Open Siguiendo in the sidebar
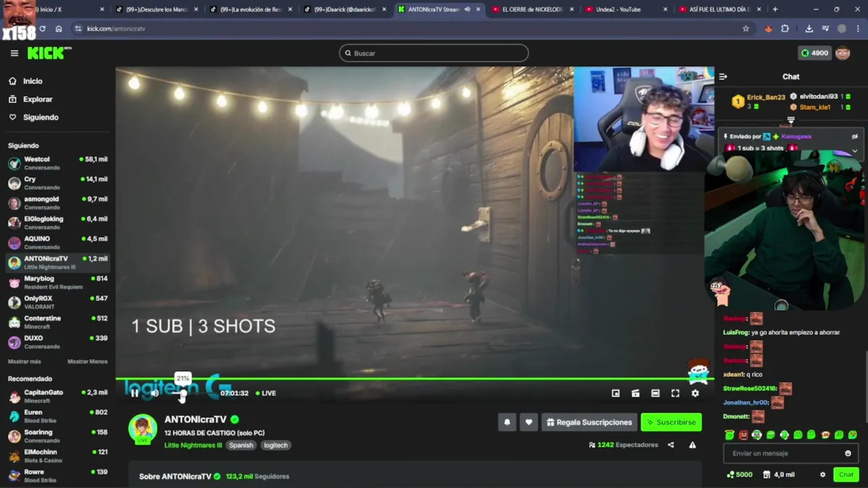The width and height of the screenshot is (868, 488). pyautogui.click(x=33, y=117)
